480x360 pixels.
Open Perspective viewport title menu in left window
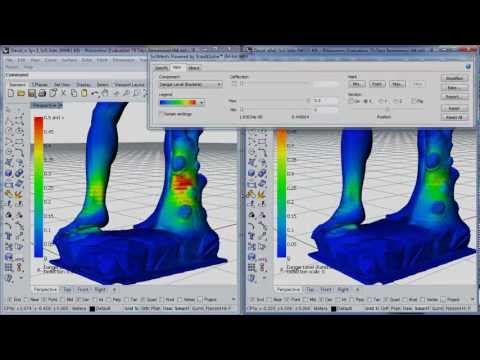tap(47, 105)
